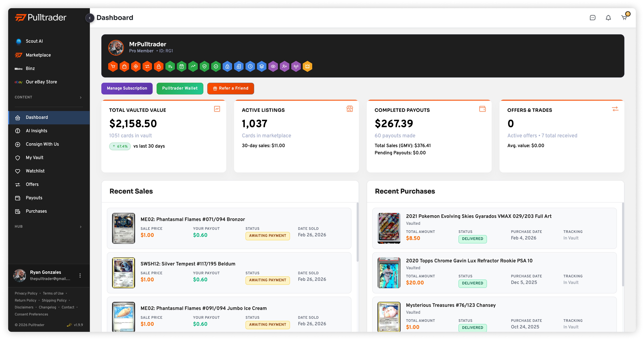Click the green calendar check badge
This screenshot has width=644, height=340.
coord(181,67)
